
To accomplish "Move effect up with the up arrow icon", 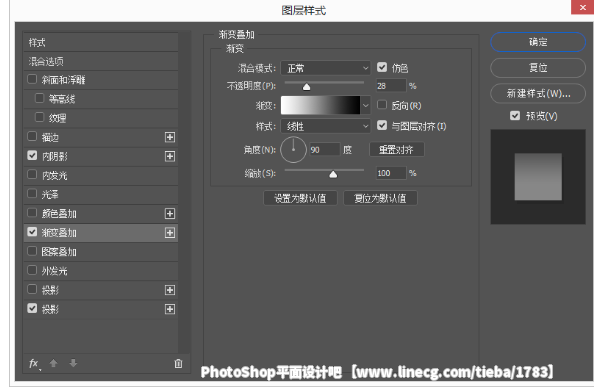I will (54, 363).
